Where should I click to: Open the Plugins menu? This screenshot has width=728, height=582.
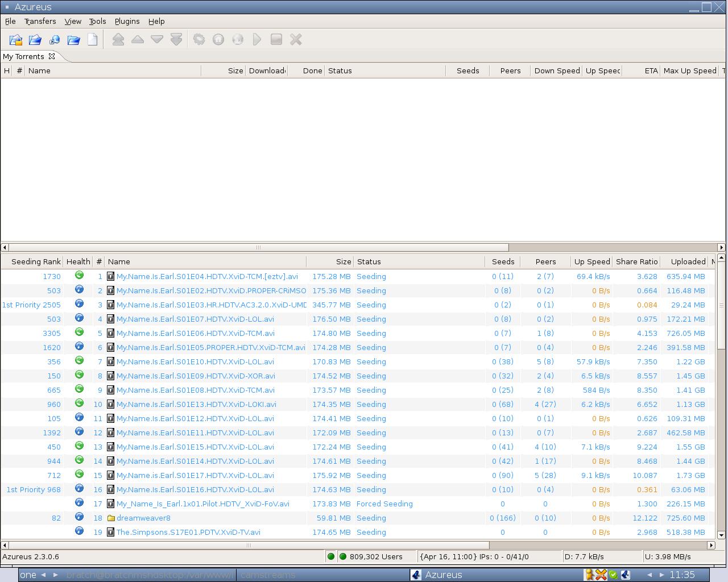pyautogui.click(x=127, y=21)
